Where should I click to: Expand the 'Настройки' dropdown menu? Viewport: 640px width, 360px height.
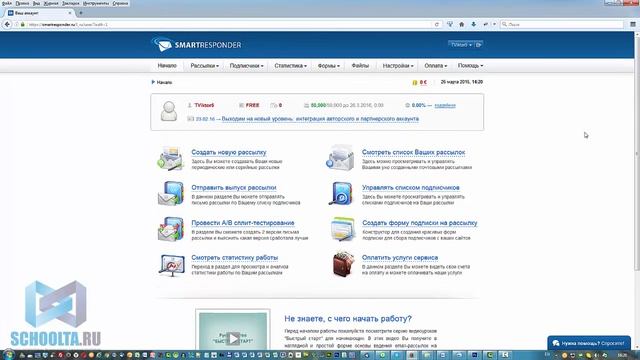tap(398, 66)
